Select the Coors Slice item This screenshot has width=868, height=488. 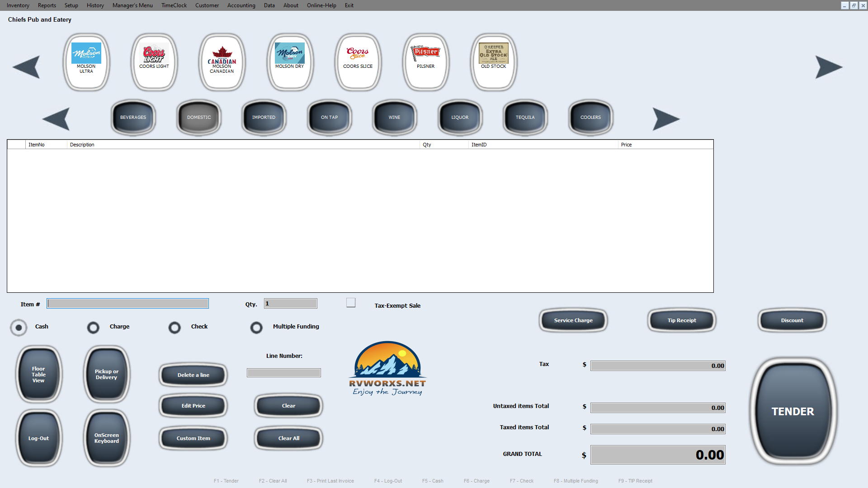click(358, 61)
